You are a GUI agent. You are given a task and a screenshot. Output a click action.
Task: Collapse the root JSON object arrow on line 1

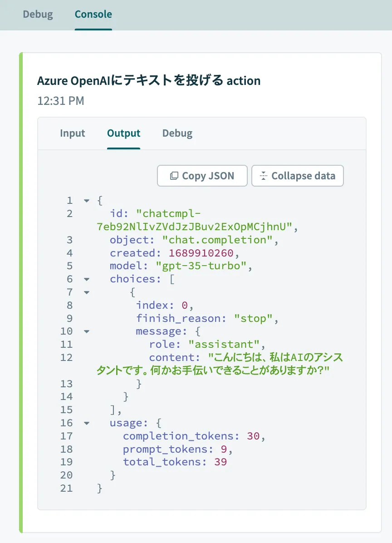tap(86, 201)
